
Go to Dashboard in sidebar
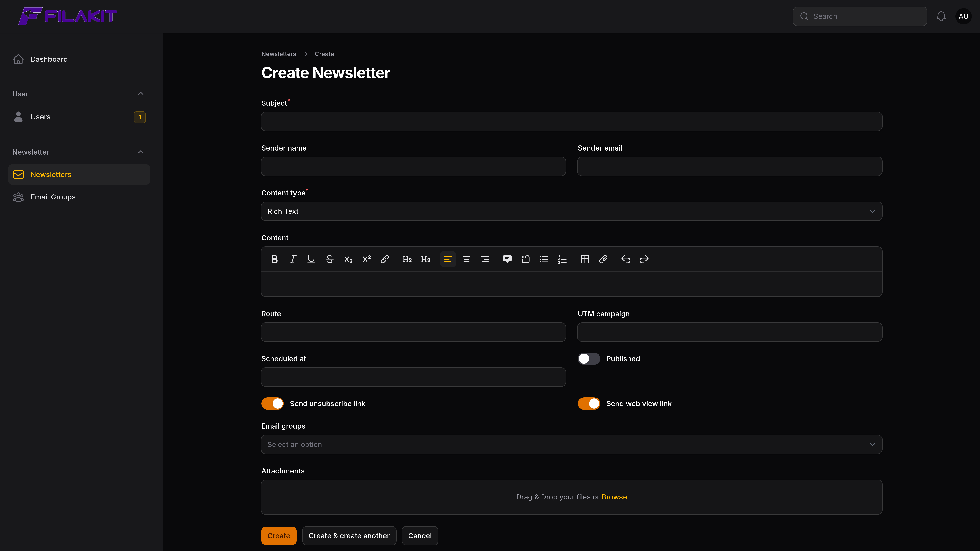pyautogui.click(x=79, y=59)
